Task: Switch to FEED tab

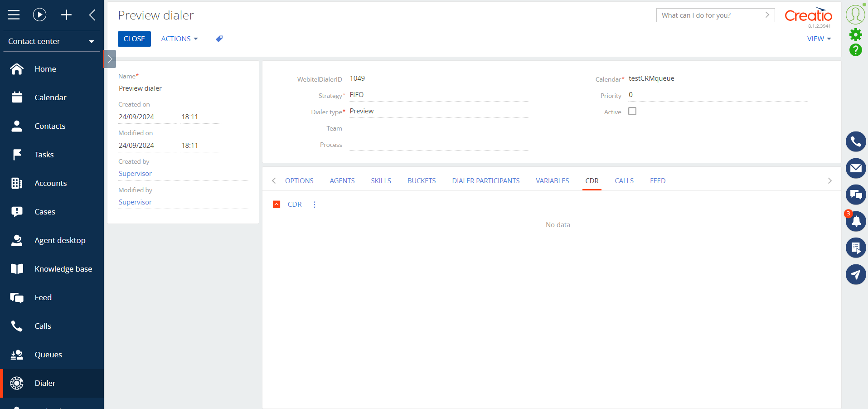Action: [x=658, y=181]
